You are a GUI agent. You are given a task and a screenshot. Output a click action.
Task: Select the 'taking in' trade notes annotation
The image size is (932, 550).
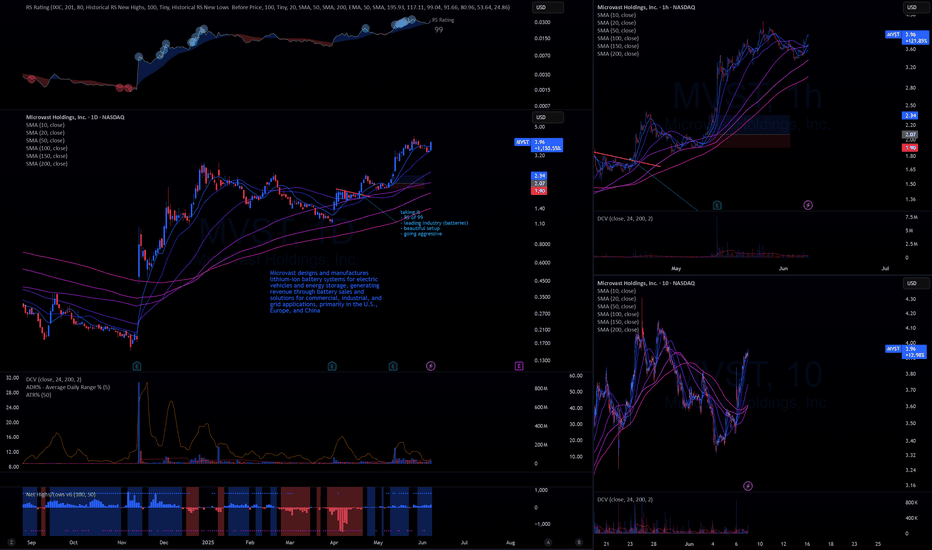click(434, 223)
